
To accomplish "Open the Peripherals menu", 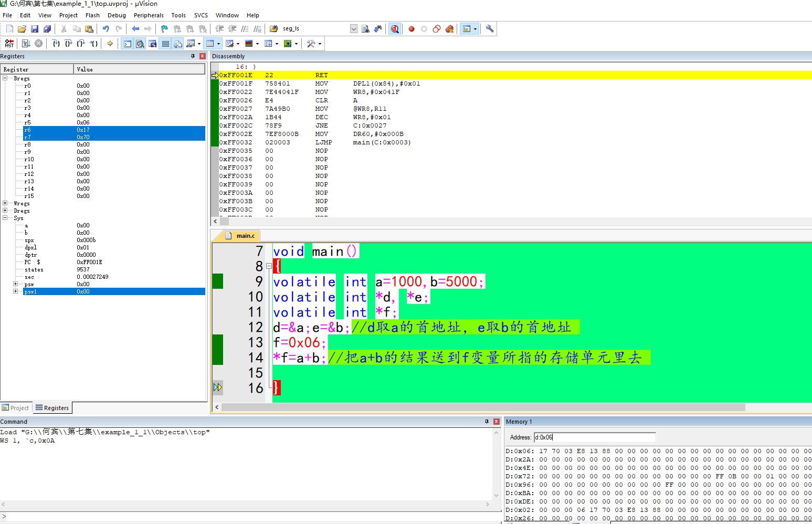I will [149, 15].
